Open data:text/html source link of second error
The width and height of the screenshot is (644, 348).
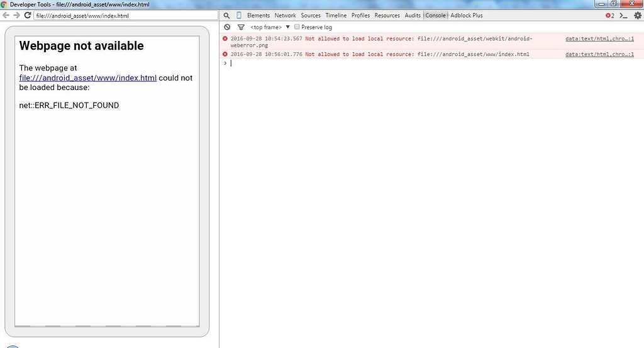coord(599,54)
